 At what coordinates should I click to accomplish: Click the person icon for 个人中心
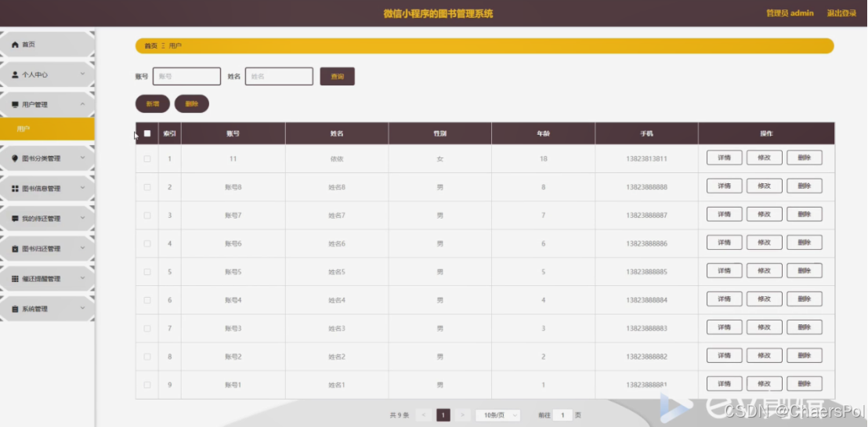tap(16, 74)
